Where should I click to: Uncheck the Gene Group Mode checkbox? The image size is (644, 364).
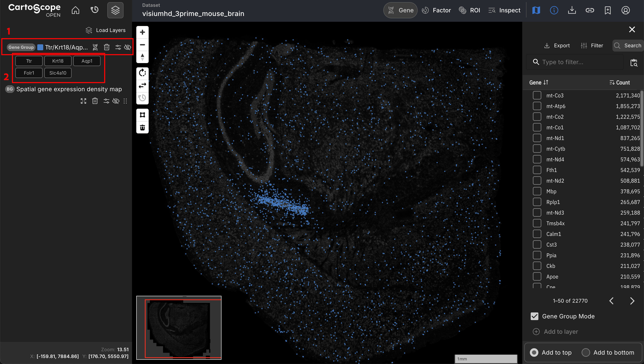coord(535,316)
